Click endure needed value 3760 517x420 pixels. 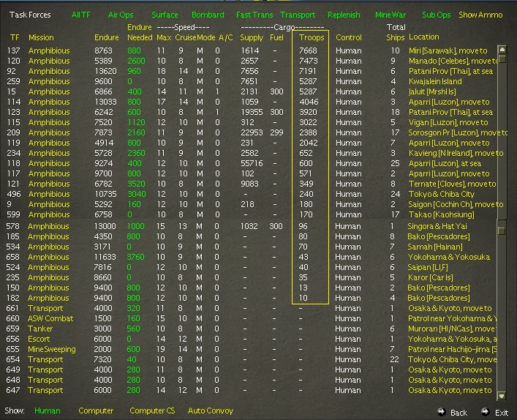(136, 257)
